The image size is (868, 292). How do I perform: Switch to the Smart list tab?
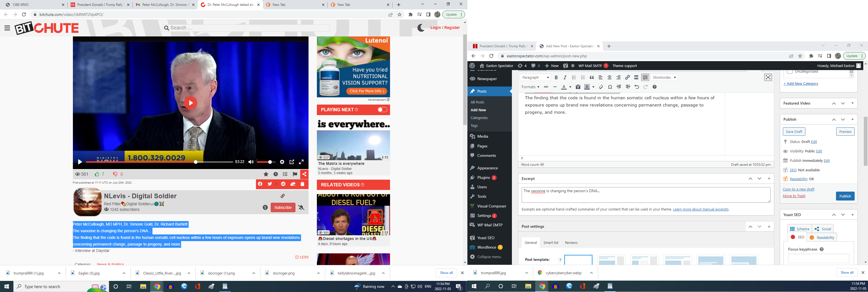551,242
